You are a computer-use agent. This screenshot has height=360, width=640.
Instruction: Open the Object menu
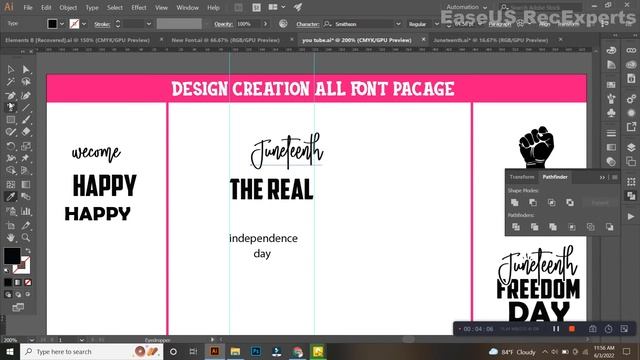pyautogui.click(x=68, y=7)
